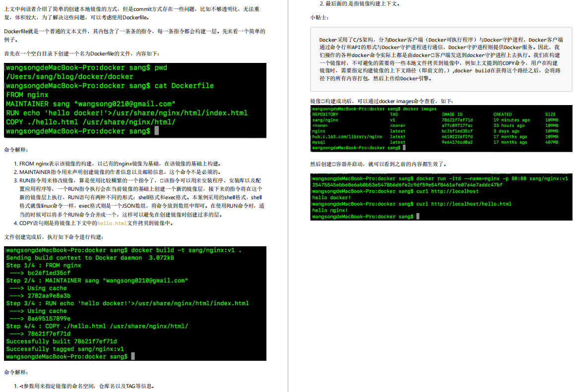Click list item '2. 最后面的.是指镜像构建上下文'
The width and height of the screenshot is (574, 392).
coord(360,3)
